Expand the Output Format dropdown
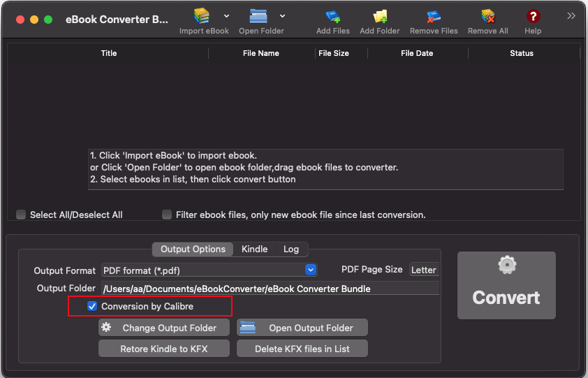Screen dimensions: 588x378 (x=311, y=270)
